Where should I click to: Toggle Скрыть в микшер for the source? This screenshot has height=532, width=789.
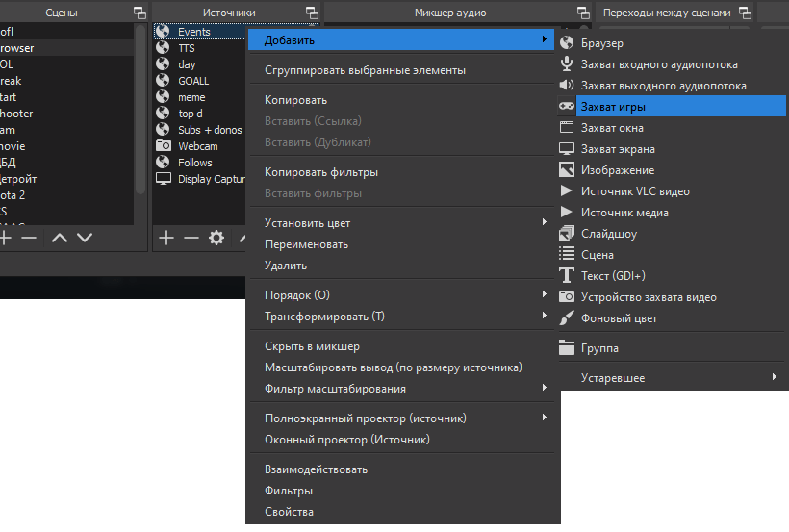(312, 346)
